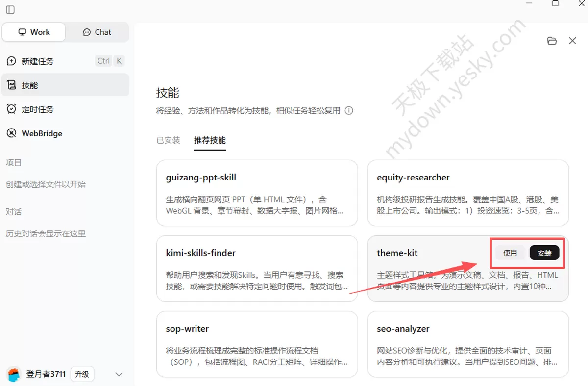The width and height of the screenshot is (588, 386).
Task: Click the 安装 button on theme-kit
Action: tap(544, 253)
